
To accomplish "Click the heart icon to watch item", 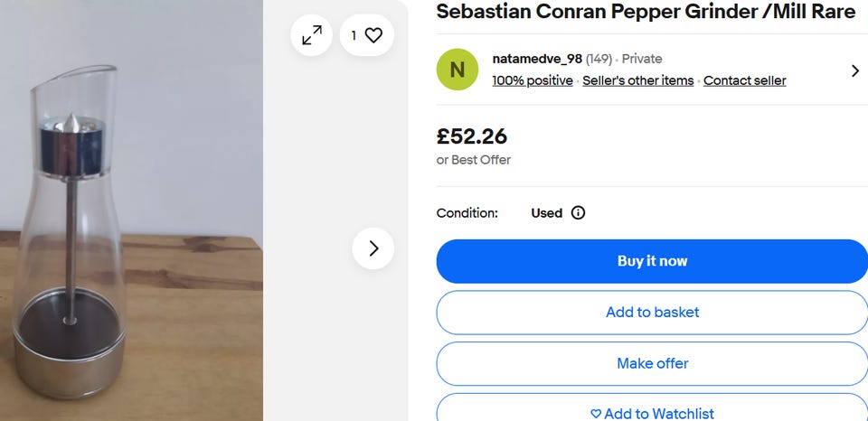I will coord(373,35).
